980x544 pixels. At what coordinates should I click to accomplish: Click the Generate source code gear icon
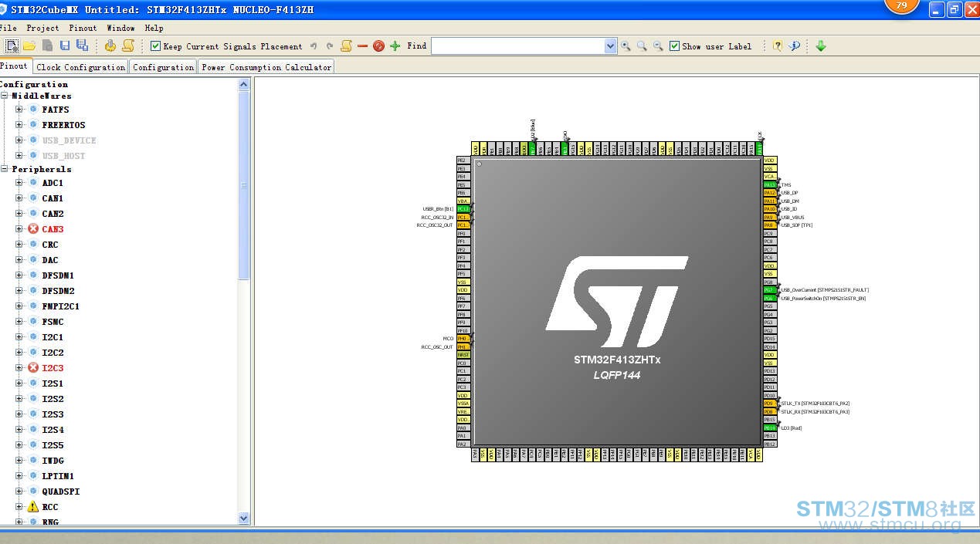coord(110,46)
